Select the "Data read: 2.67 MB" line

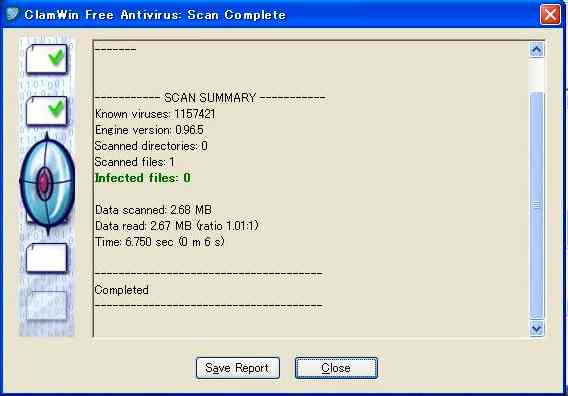point(177,226)
